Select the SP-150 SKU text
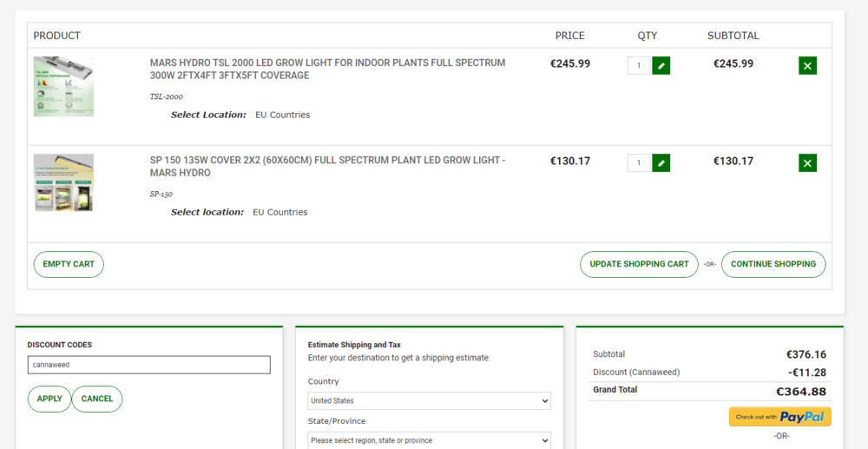Viewport: 868px width, 449px height. [161, 194]
